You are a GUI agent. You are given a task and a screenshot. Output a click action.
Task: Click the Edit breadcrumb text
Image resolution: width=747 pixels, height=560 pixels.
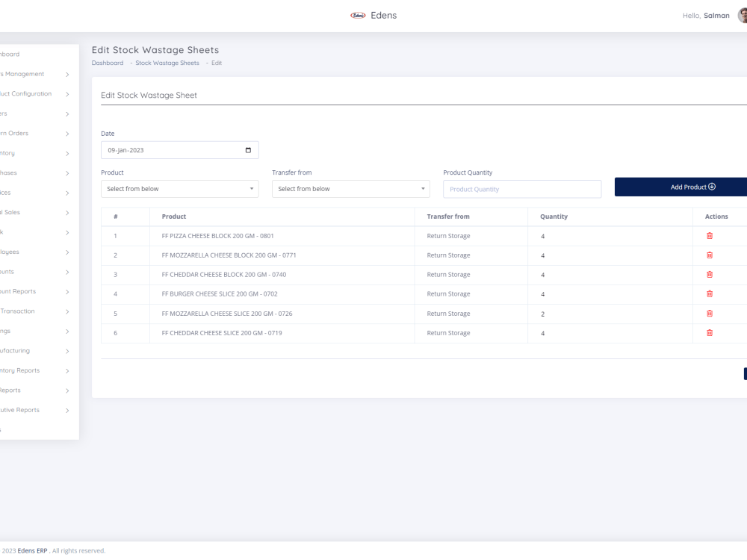[x=217, y=63]
